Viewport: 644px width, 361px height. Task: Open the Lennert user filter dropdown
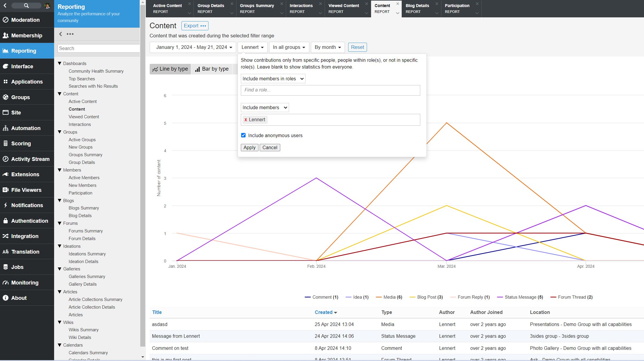253,47
